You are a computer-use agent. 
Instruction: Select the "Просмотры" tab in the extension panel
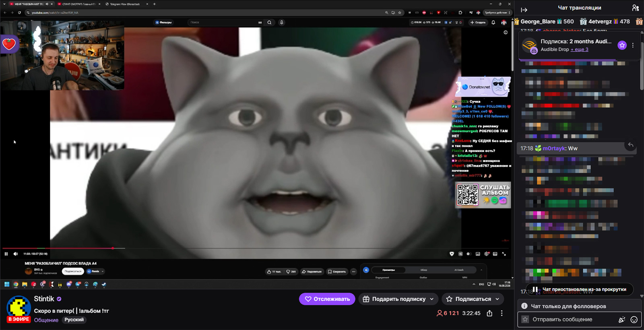[x=388, y=270]
